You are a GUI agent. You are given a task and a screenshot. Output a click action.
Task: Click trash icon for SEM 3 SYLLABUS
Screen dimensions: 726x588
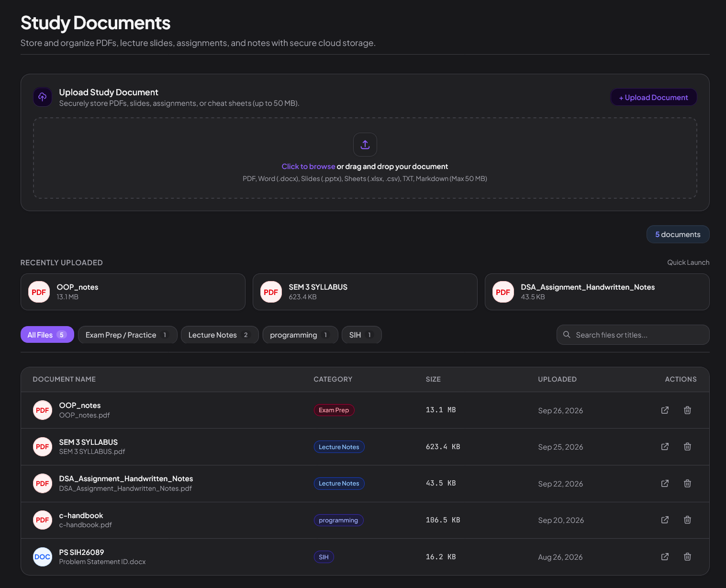[x=687, y=446]
